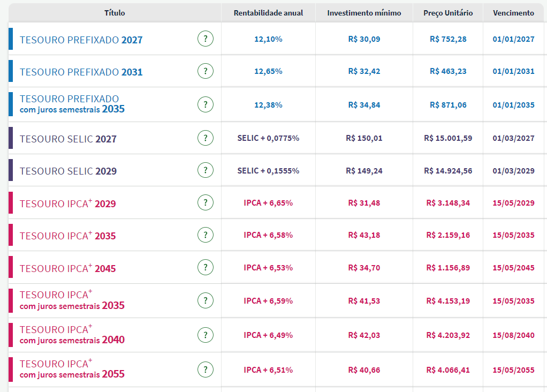Open the Tesouro Prefixado 2027 title link

(81, 40)
